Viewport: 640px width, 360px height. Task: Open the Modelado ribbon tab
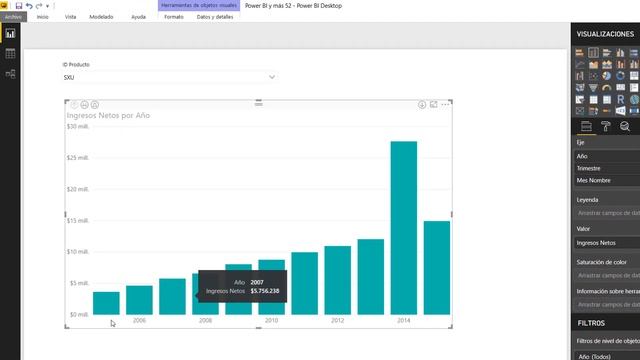point(101,17)
